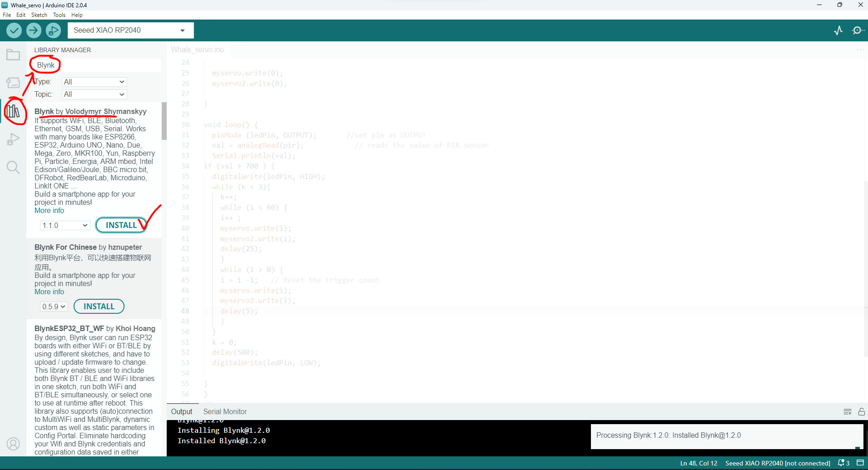Switch to the Serial Monitor tab
868x470 pixels.
coord(225,412)
